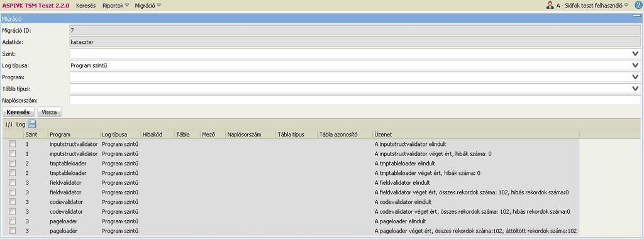Select message 'A pageloader elindult'
This screenshot has height=239, width=644.
(x=400, y=221)
